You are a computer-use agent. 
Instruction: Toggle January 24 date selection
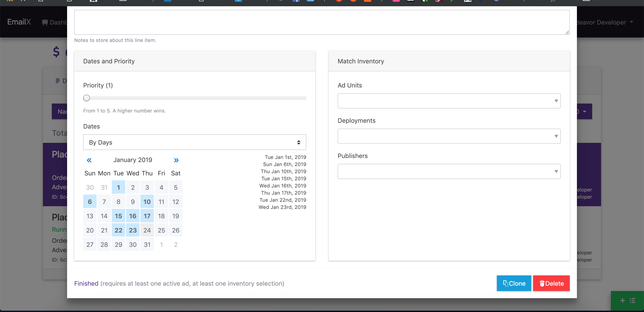tap(147, 230)
